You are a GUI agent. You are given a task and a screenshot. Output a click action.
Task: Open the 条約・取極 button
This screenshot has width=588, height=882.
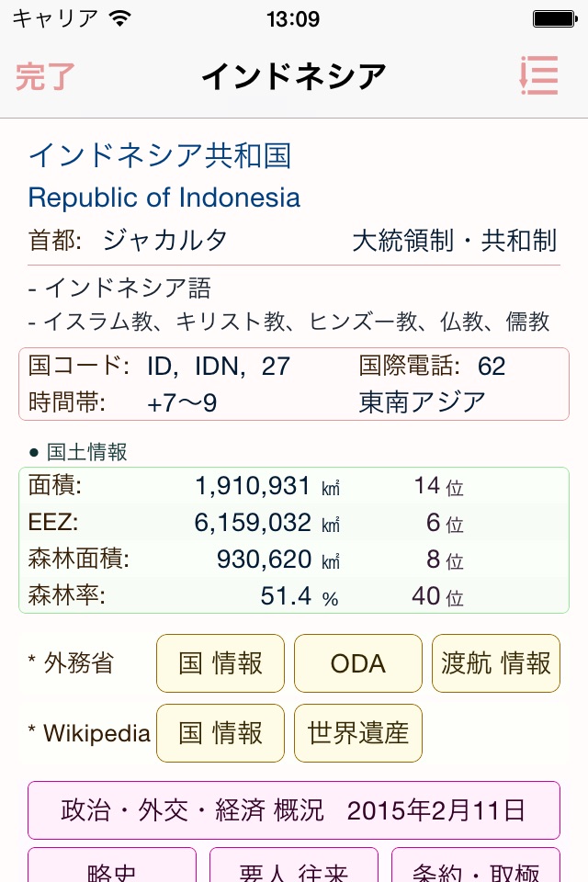476,868
